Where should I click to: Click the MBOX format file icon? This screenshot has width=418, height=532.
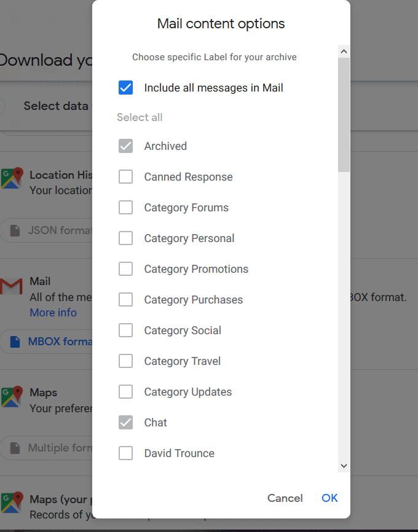pos(15,342)
